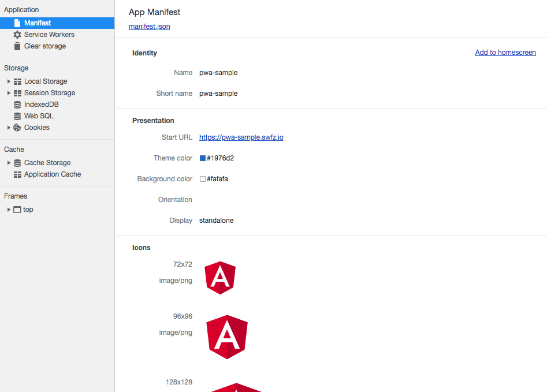Expand the Cache Storage tree node
Viewport: 547px width, 392px height.
coord(9,163)
